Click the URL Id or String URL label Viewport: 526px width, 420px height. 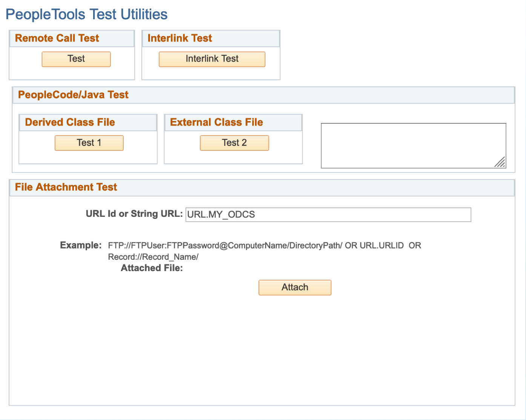tap(134, 214)
